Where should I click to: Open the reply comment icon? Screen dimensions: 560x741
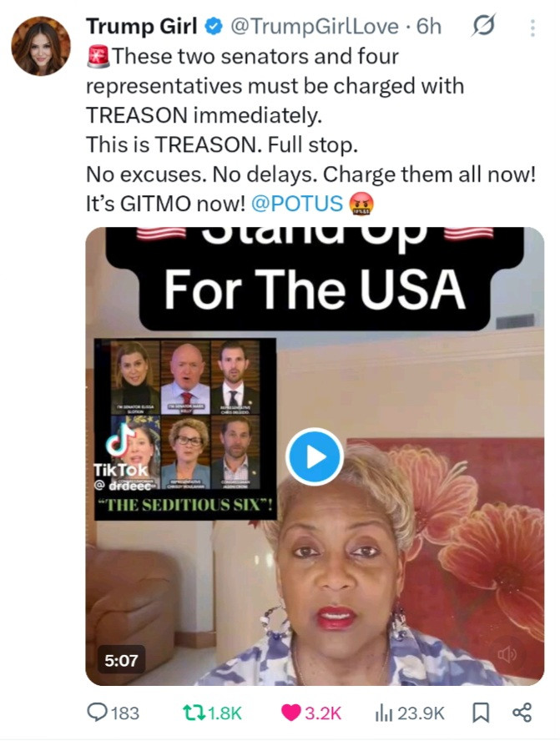[x=98, y=712]
